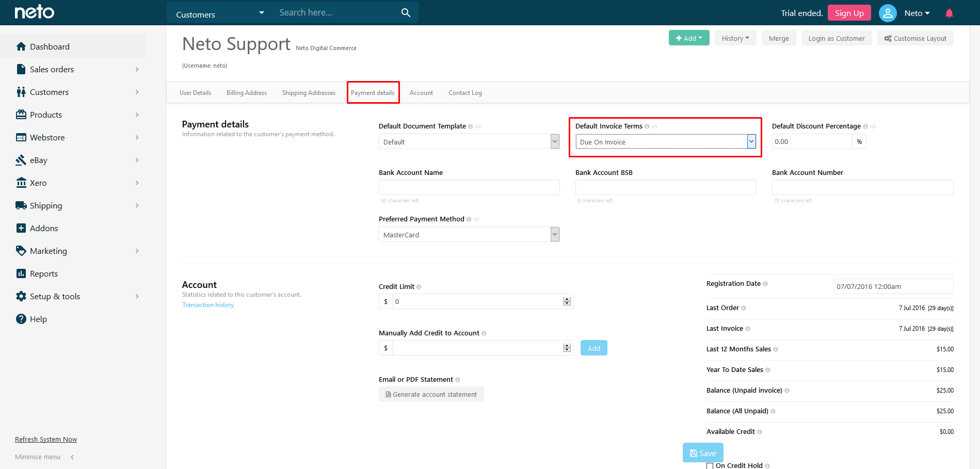Open the Customers search scope dropdown
The height and width of the screenshot is (469, 980).
[220, 13]
